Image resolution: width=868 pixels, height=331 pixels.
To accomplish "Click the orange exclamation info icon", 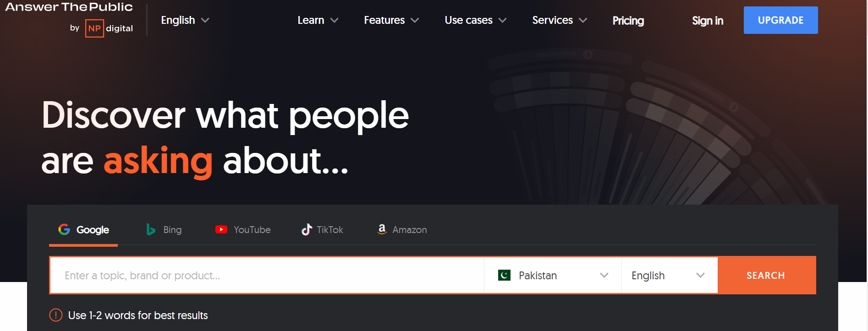I will [x=56, y=315].
